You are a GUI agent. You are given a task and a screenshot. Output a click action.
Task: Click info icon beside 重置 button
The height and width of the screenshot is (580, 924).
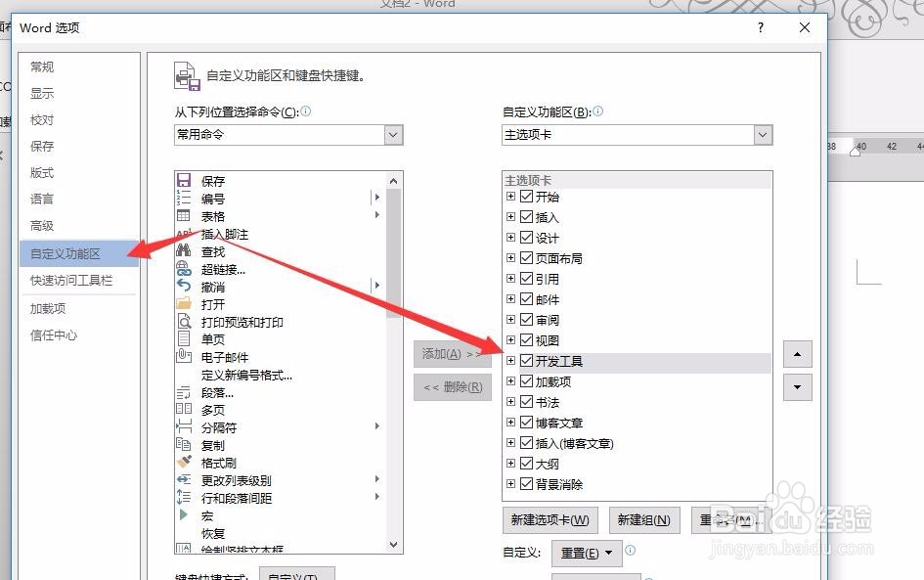(630, 550)
